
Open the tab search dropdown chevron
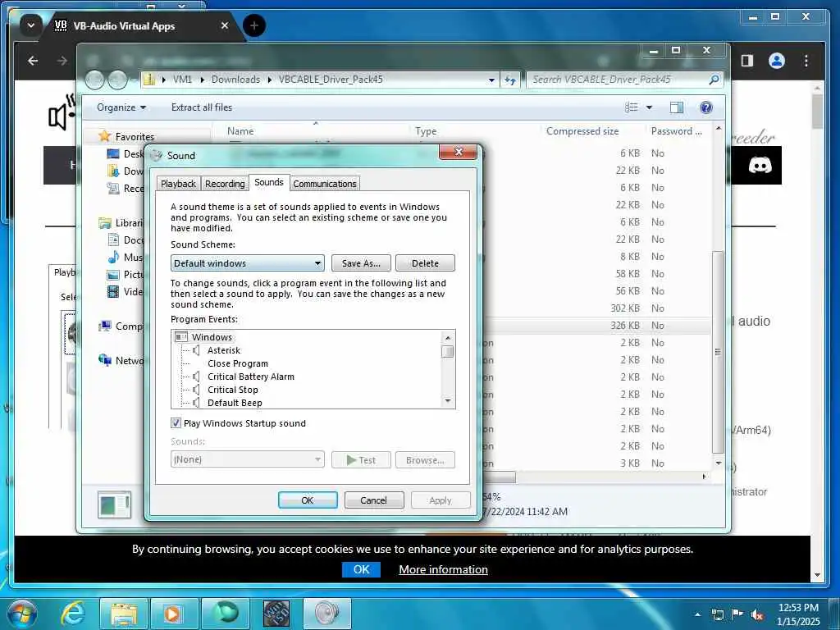pos(31,25)
